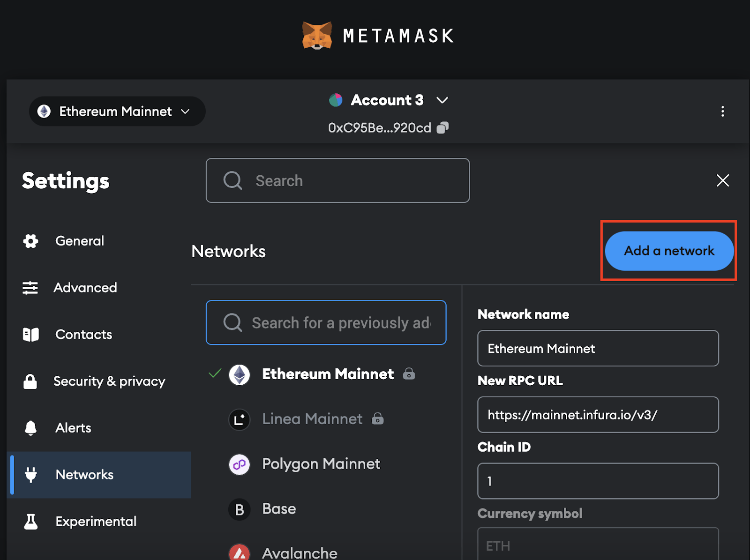Click the Avalanche network icon

(240, 553)
